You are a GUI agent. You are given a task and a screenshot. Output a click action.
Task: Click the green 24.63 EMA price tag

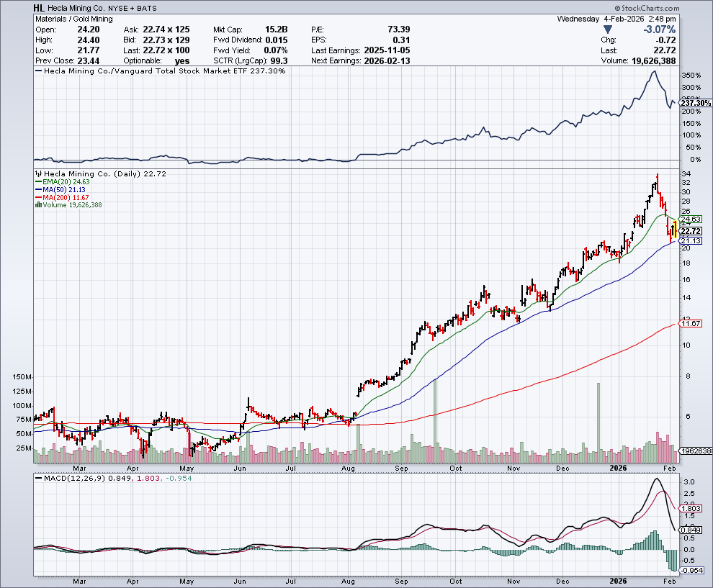tap(691, 219)
